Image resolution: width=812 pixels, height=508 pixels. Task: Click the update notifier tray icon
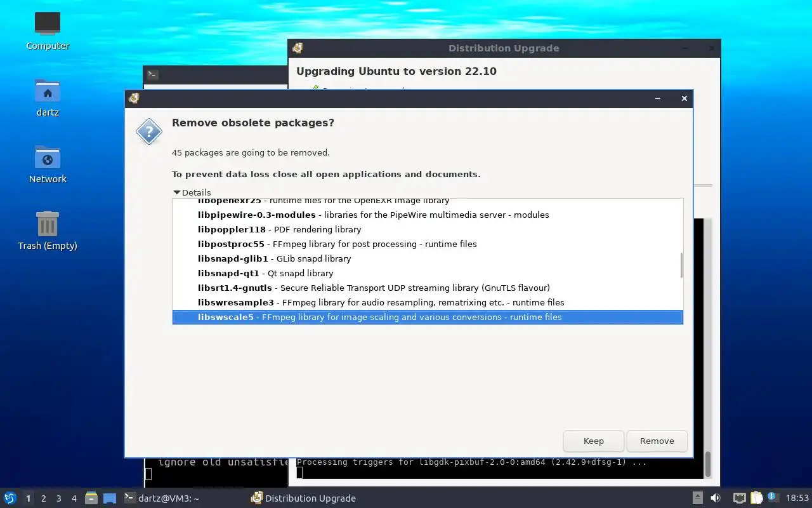[x=773, y=497]
